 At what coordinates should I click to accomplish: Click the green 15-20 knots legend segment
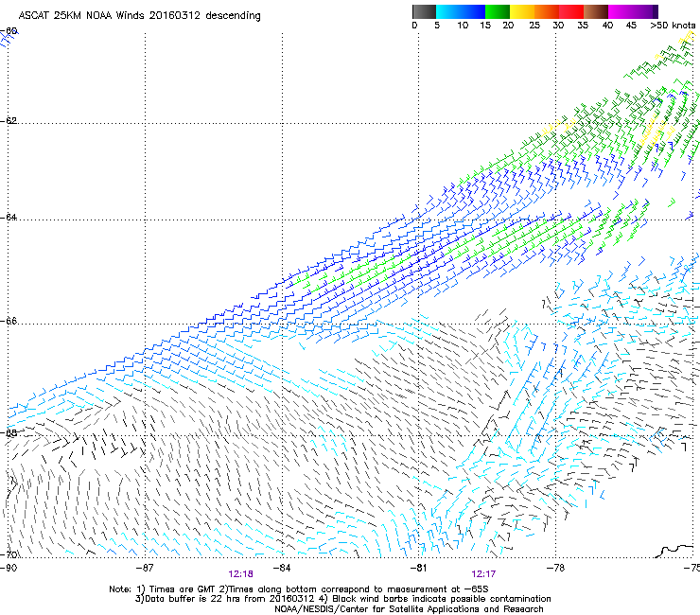[498, 11]
